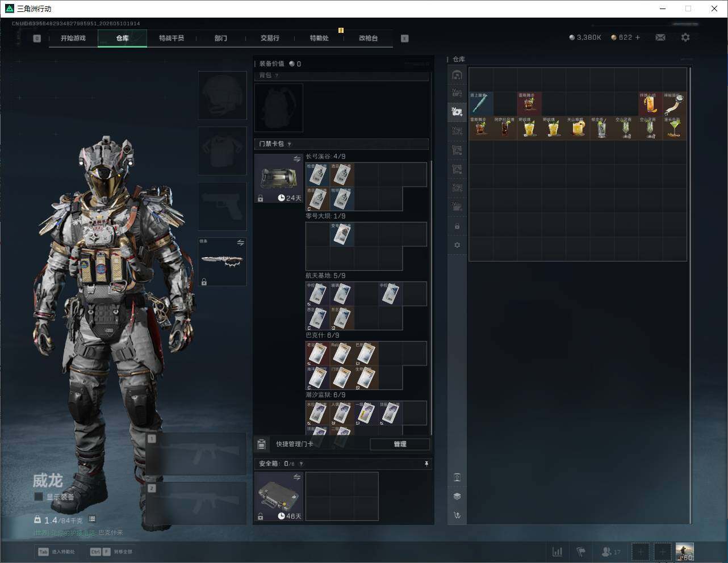728x563 pixels.
Task: Select the blue syringe item in warehouse
Action: [480, 104]
